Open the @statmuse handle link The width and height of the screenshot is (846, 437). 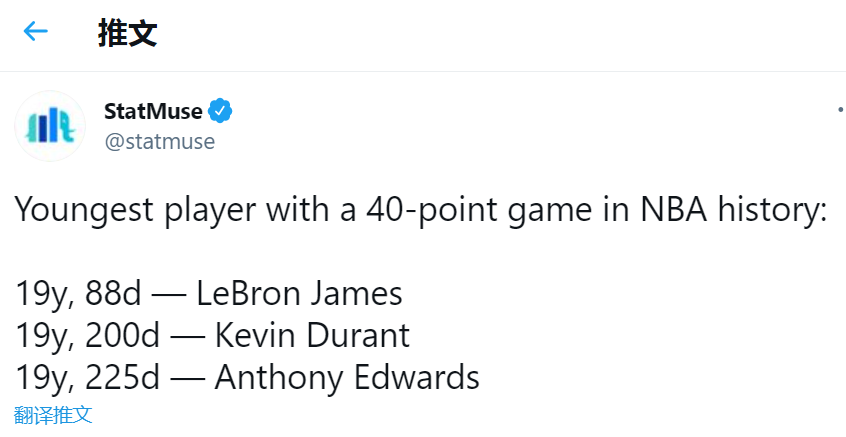point(159,141)
